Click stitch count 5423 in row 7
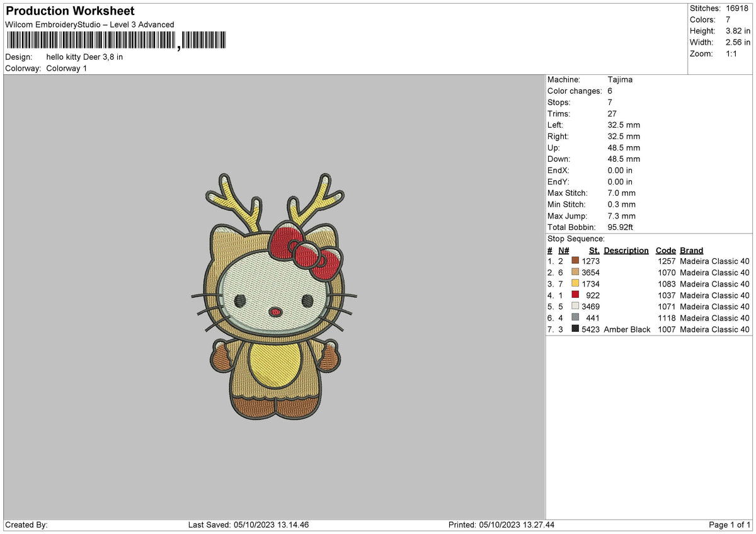 click(x=591, y=329)
